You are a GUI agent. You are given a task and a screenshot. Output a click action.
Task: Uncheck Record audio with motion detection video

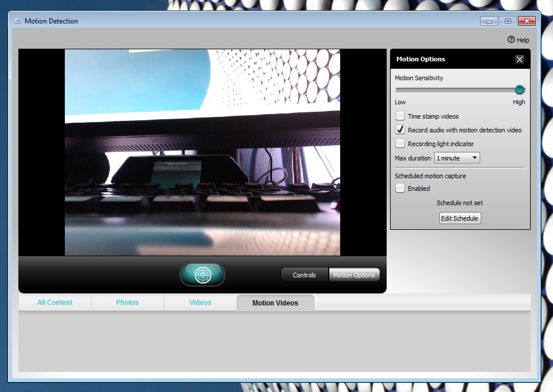(400, 130)
